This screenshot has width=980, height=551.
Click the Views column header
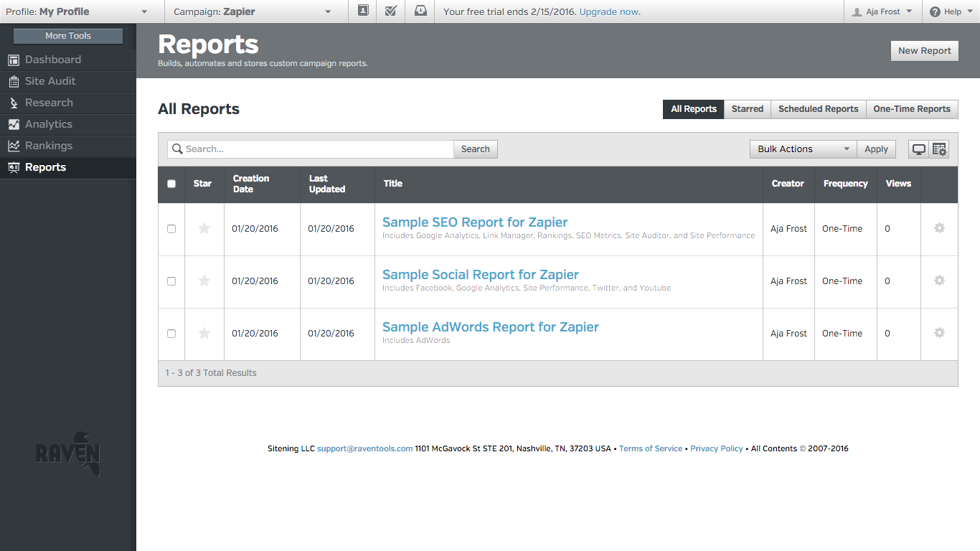tap(898, 184)
